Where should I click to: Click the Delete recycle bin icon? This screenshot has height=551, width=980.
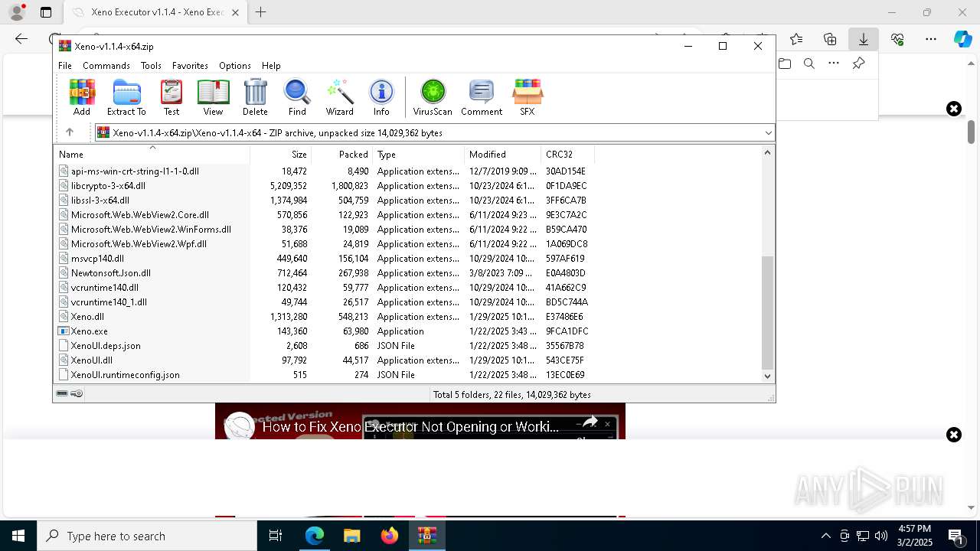tap(255, 97)
